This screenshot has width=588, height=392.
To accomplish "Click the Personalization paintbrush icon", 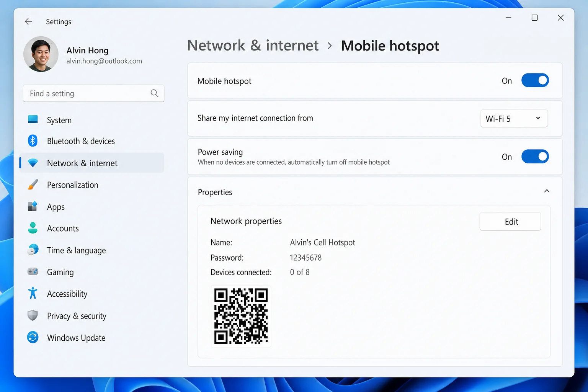I will (33, 185).
